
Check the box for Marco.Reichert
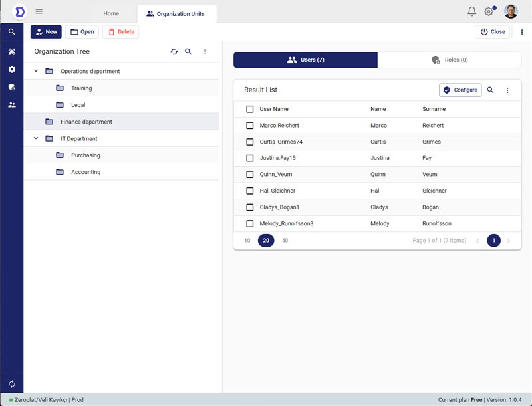point(250,126)
